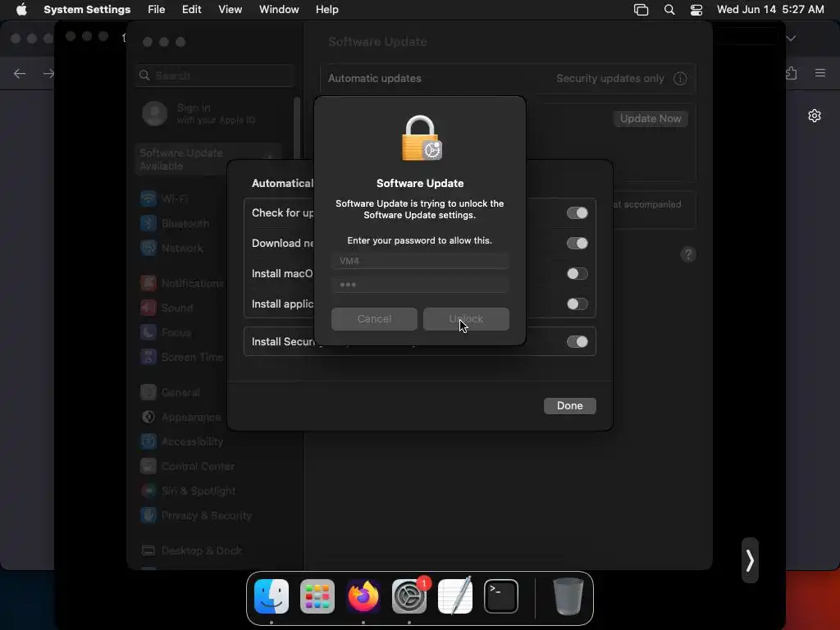The width and height of the screenshot is (840, 630).
Task: Select Accessibility in settings sidebar
Action: [181, 442]
